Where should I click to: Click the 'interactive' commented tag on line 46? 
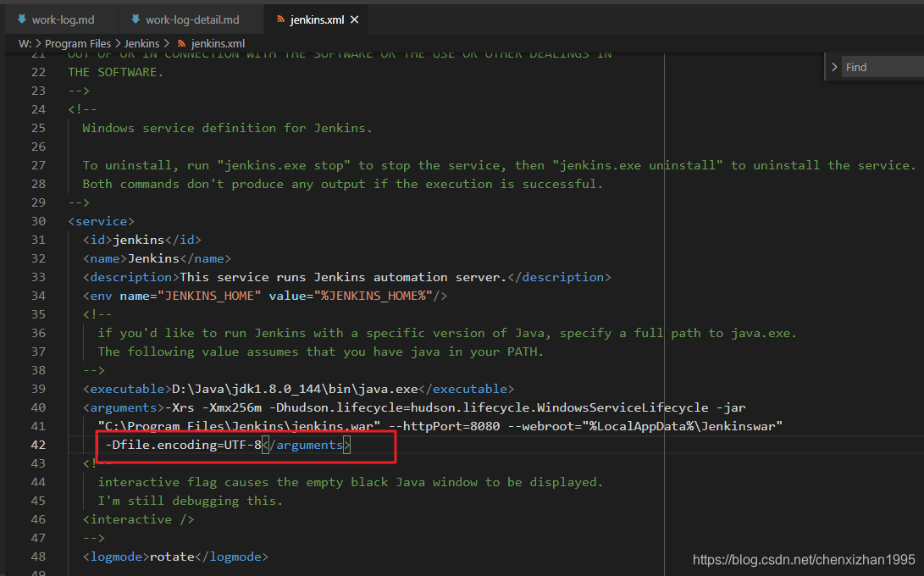tap(139, 519)
